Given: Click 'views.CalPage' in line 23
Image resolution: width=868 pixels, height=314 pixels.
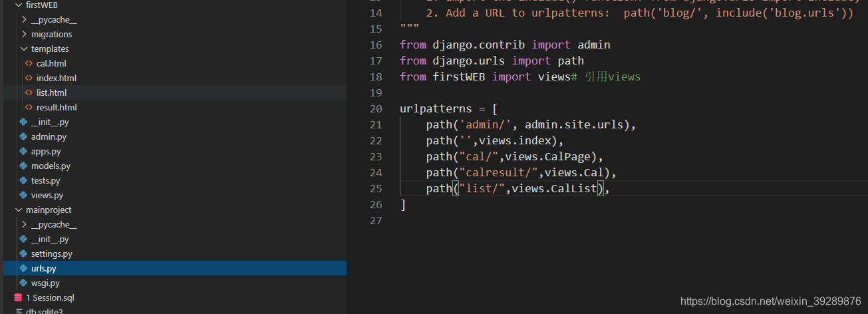Looking at the screenshot, I should (548, 156).
